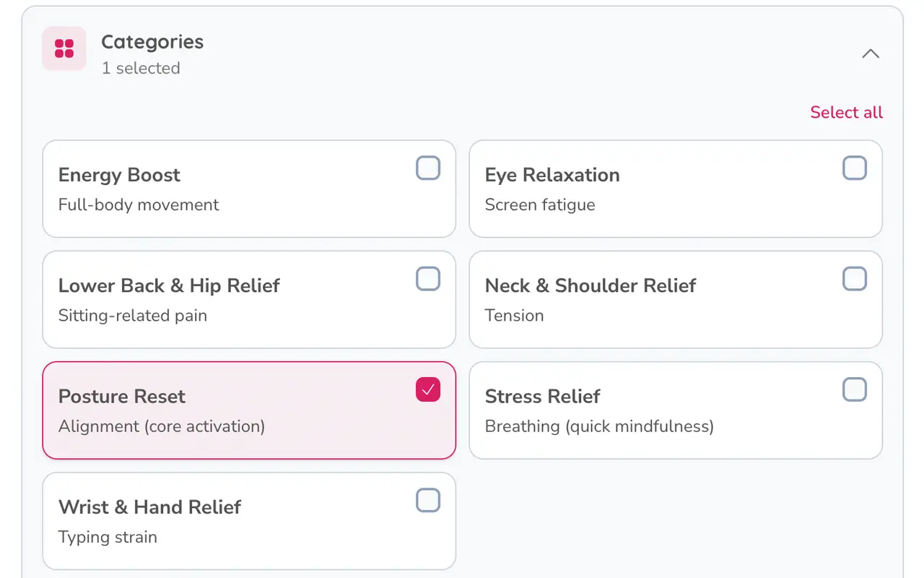The image size is (924, 578).
Task: Tick the Wrist & Hand Relief checkbox
Action: coord(428,500)
